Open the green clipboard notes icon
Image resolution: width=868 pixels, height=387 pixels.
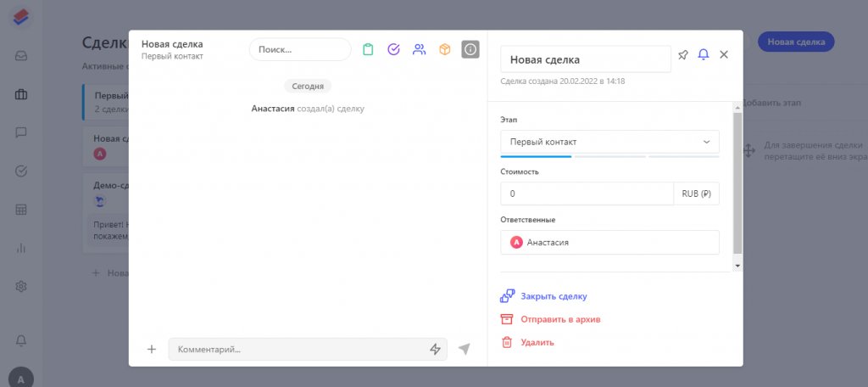coord(368,50)
